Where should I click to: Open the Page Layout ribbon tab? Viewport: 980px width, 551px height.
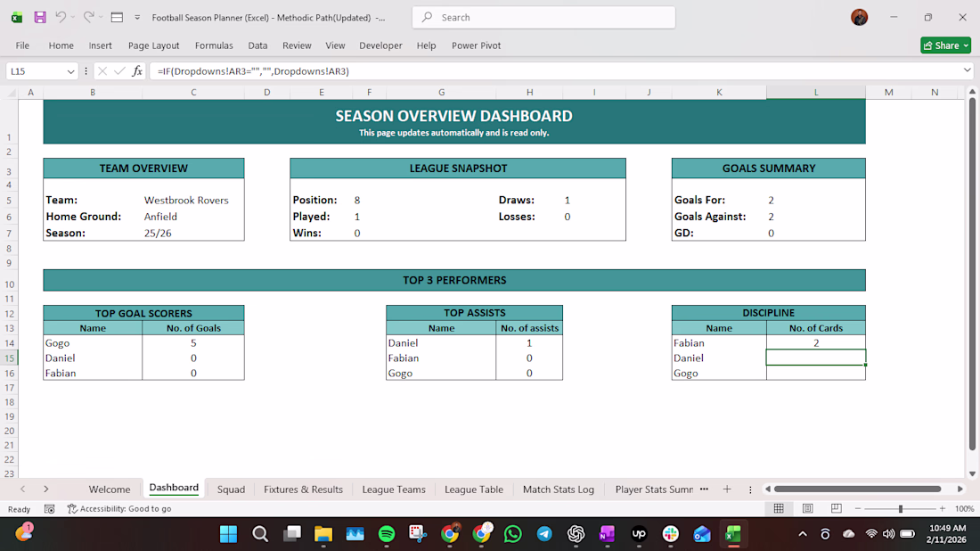pyautogui.click(x=154, y=45)
